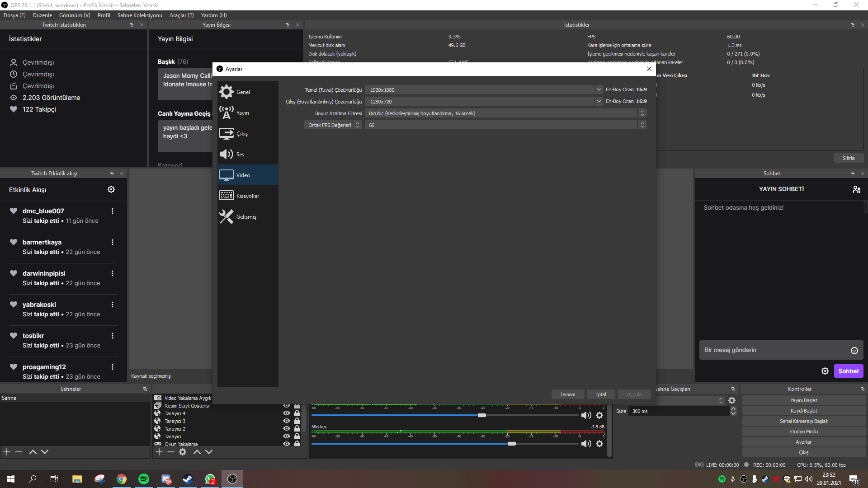Open the notification center icon
The height and width of the screenshot is (488, 868).
(x=854, y=479)
